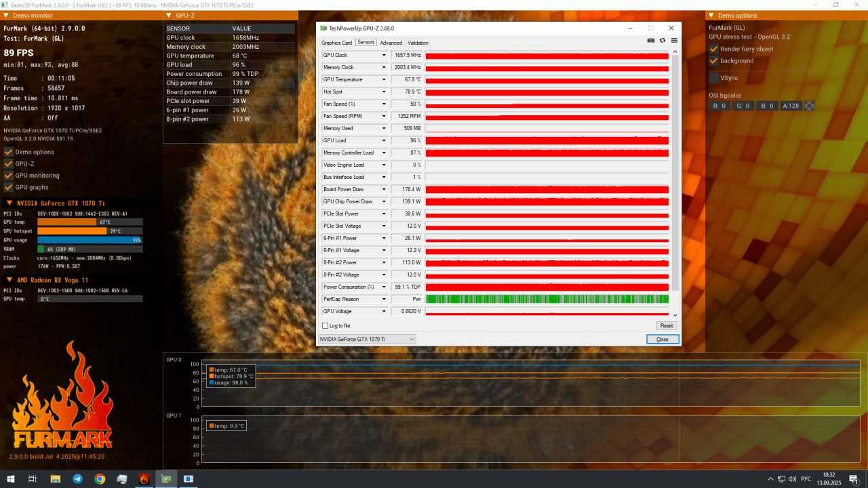This screenshot has width=868, height=488.
Task: Collapse the FurMark GPU-Z sensor panel
Action: click(169, 15)
